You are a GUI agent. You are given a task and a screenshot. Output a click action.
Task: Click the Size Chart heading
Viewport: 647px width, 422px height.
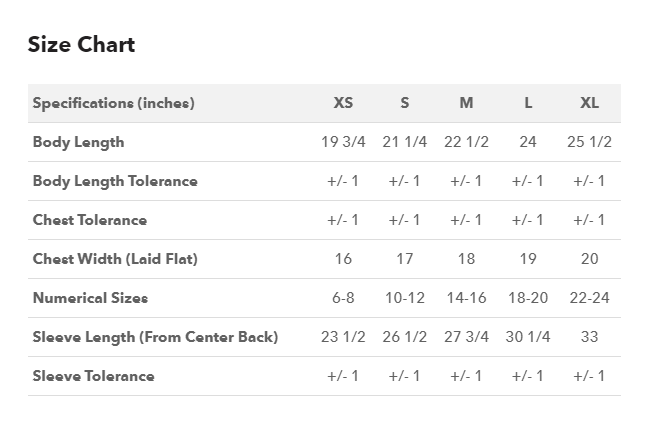[81, 45]
